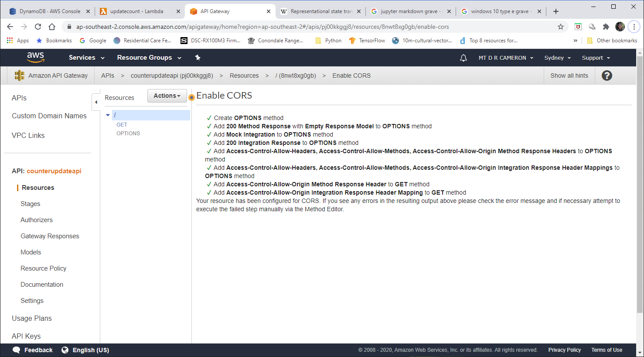This screenshot has height=357, width=644.
Task: Collapse the left navigation panel arrow
Action: pyautogui.click(x=96, y=102)
